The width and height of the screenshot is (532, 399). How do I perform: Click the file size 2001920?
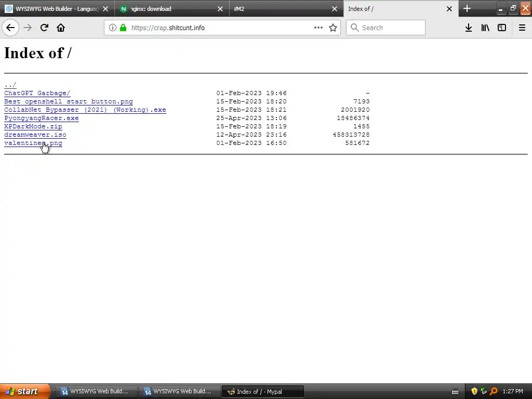(x=355, y=110)
